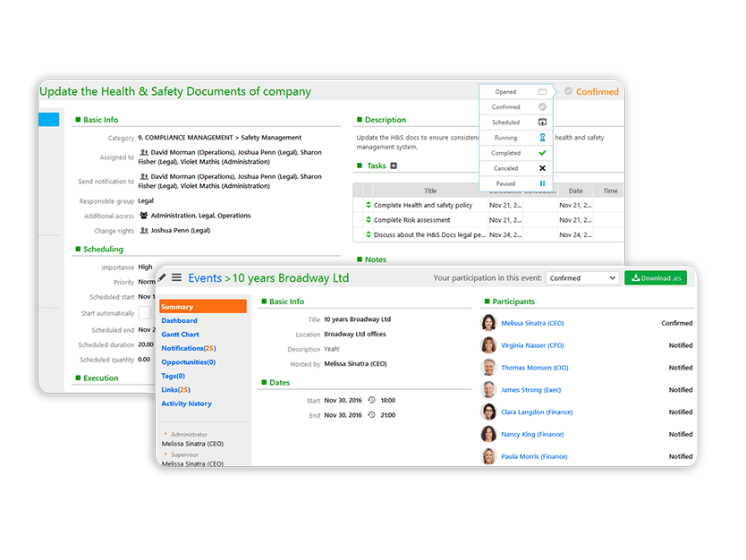Image resolution: width=746 pixels, height=560 pixels.
Task: Click the blue selected tab in left sidebar of task window
Action: click(x=49, y=119)
